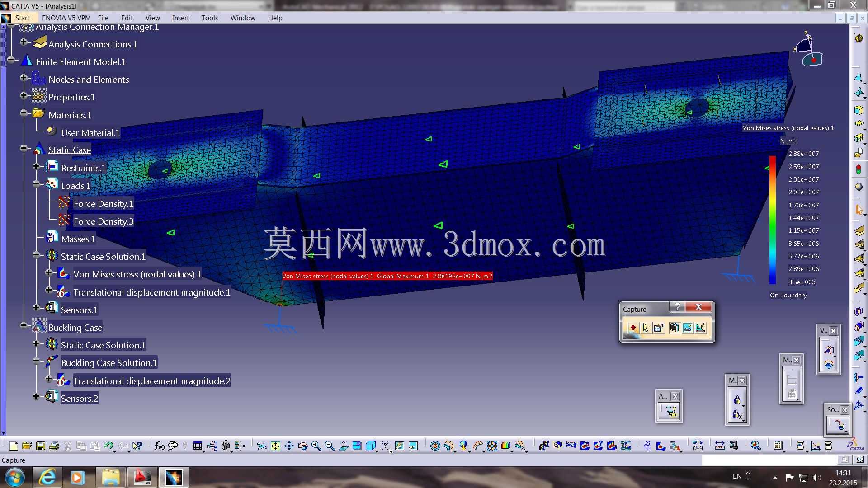Click the red record button in Capture
Viewport: 868px width, 488px height.
click(633, 328)
